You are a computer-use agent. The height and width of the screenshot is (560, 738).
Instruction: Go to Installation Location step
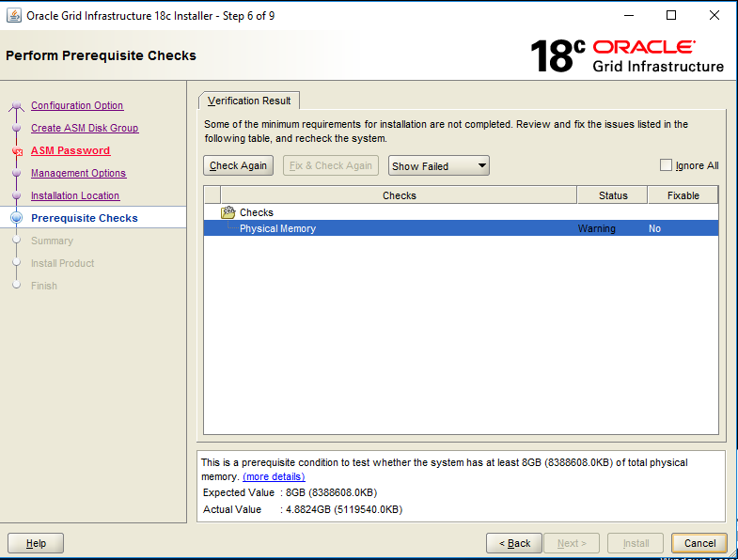click(x=75, y=195)
